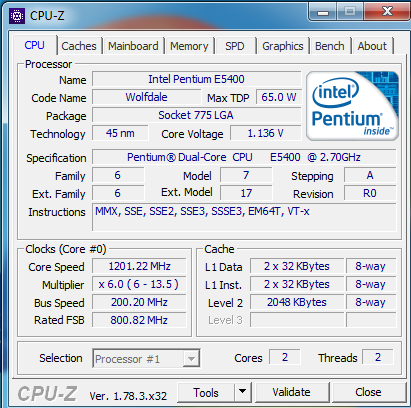Click the Cores count value 2
411x408 pixels.
pos(285,357)
